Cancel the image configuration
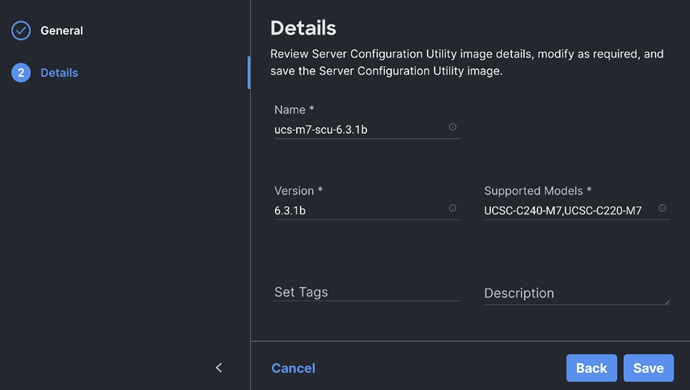 (293, 368)
